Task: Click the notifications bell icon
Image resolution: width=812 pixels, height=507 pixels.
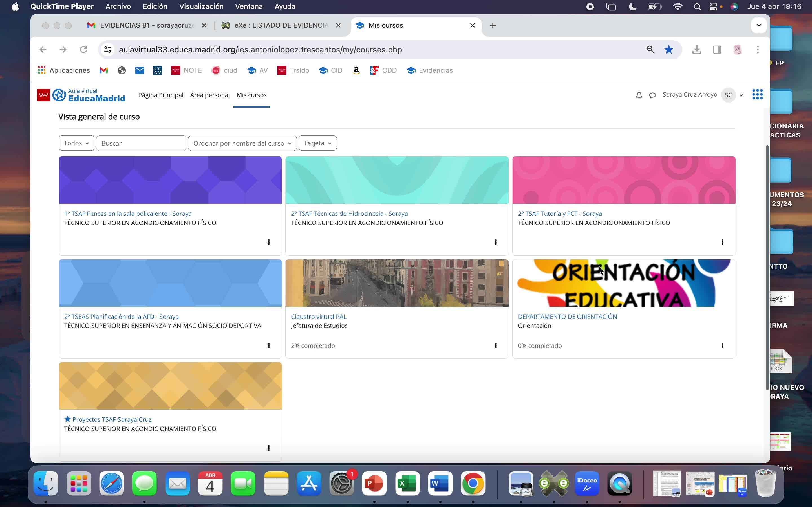Action: [x=639, y=95]
